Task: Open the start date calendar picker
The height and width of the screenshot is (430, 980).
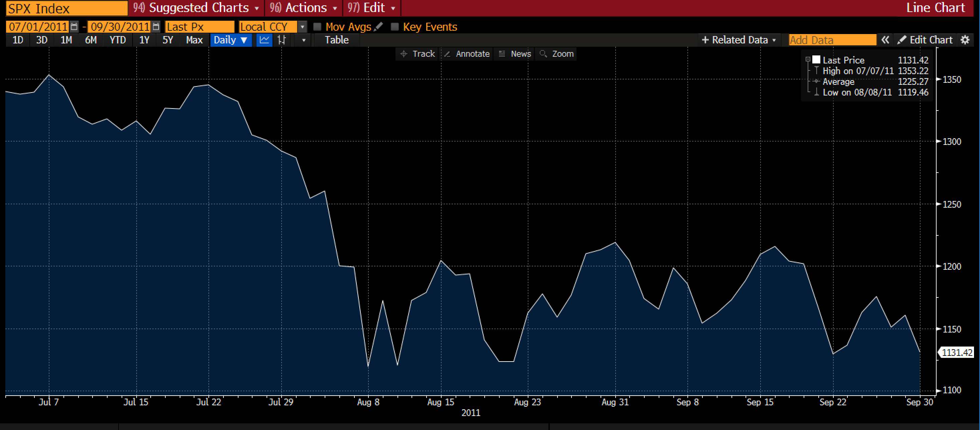Action: click(x=74, y=27)
